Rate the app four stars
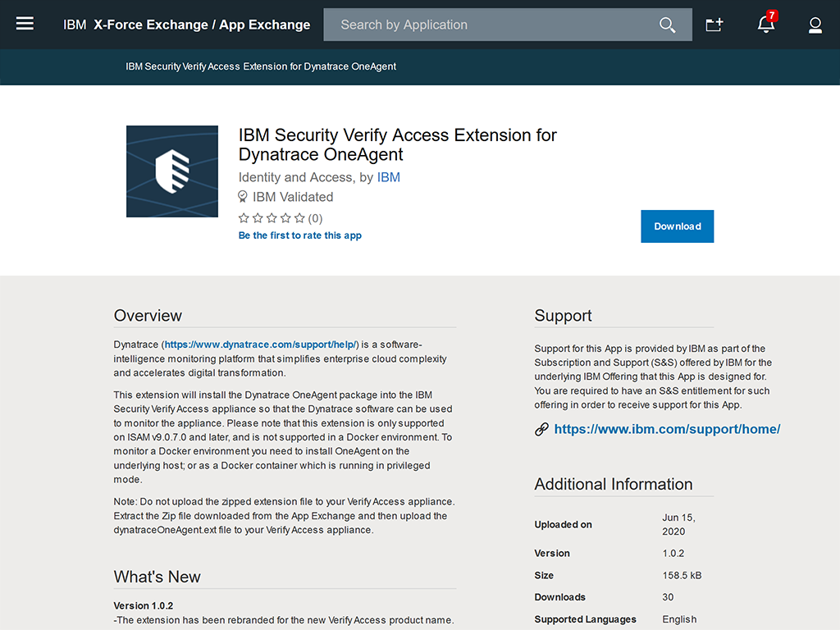This screenshot has width=840, height=630. (x=285, y=218)
